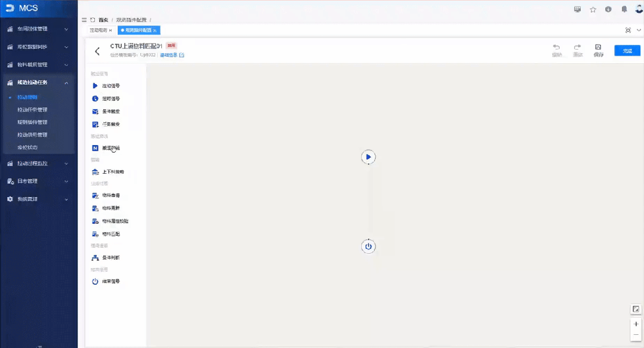Switch to the 拉动规则 tab

[x=98, y=30]
